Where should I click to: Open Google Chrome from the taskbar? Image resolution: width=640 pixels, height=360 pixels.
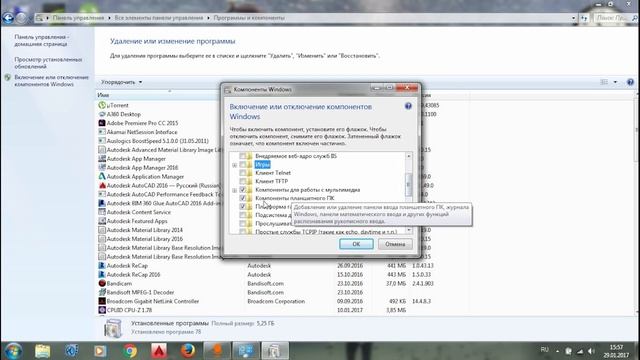click(x=130, y=351)
